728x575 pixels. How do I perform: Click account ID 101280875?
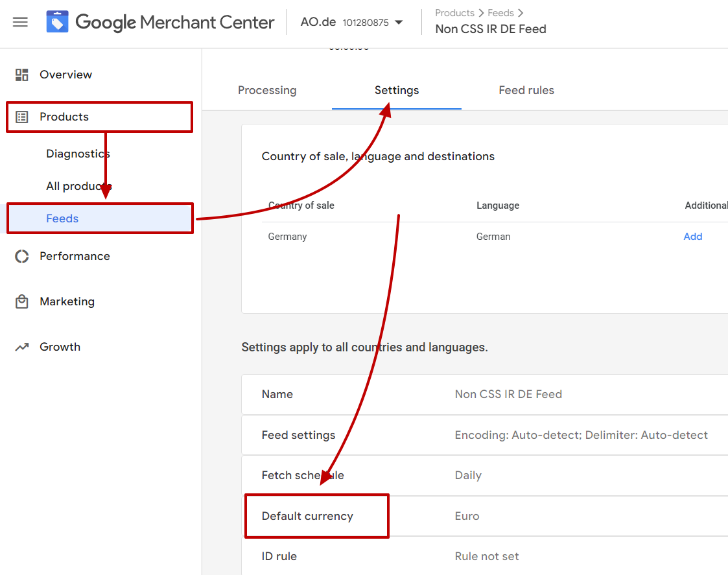coord(366,22)
